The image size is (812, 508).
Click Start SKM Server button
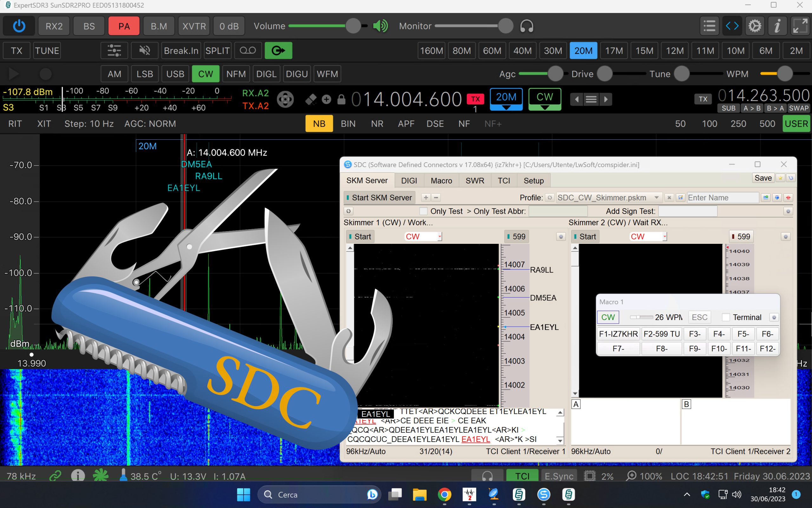(x=379, y=197)
